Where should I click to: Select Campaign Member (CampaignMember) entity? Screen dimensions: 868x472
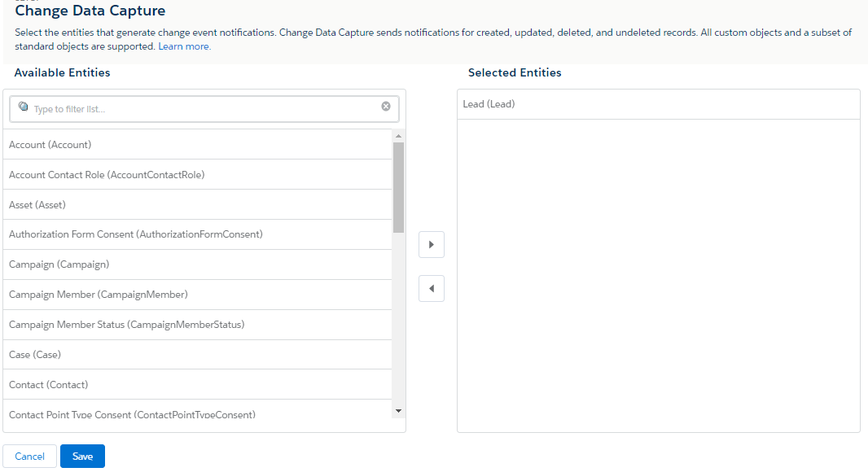click(198, 295)
